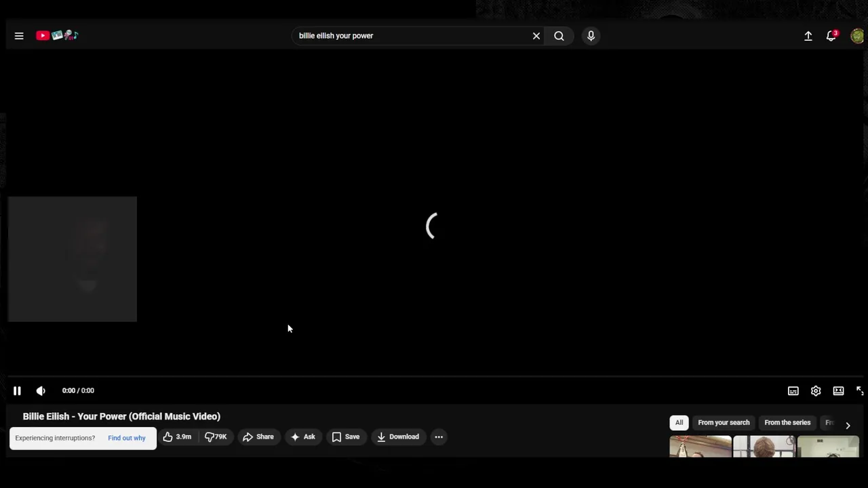Open the Ask AI button
This screenshot has width=868, height=488.
303,437
